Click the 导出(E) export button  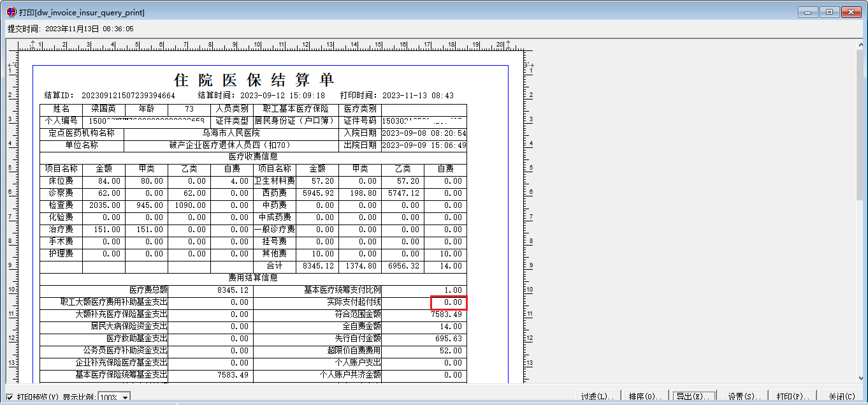click(693, 397)
